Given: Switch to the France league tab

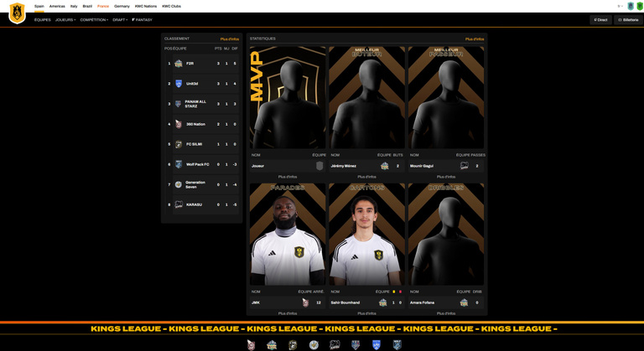Looking at the screenshot, I should 103,6.
